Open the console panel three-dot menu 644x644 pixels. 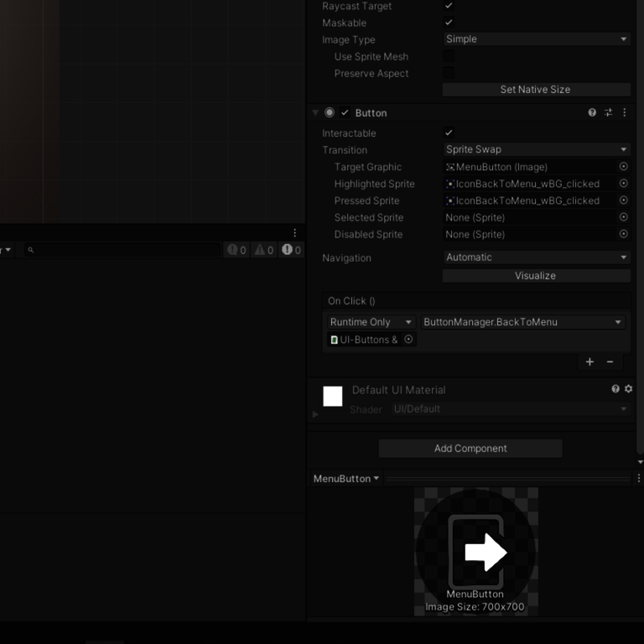295,233
